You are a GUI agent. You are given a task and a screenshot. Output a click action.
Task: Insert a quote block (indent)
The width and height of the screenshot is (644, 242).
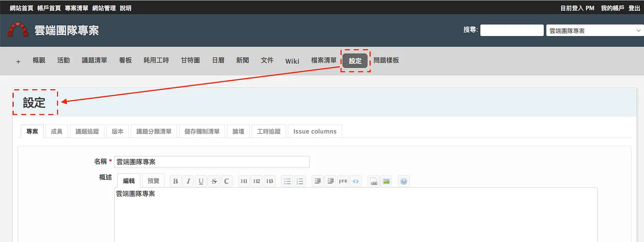(317, 181)
